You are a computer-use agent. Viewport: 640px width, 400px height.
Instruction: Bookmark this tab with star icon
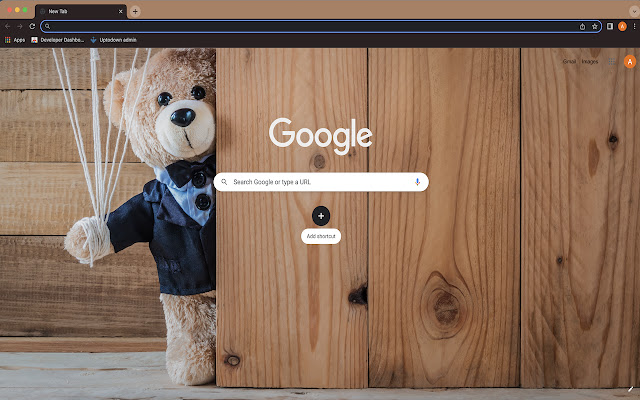(595, 27)
